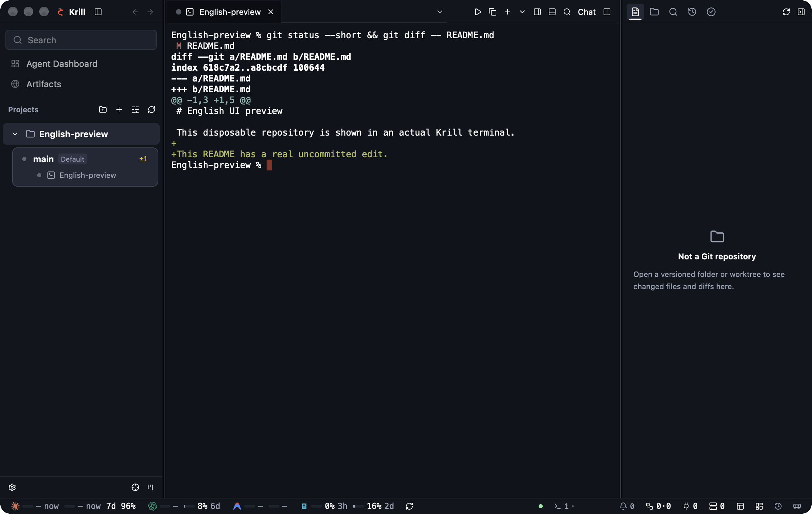The height and width of the screenshot is (514, 812).
Task: Click the terminal count indicator in status bar
Action: coord(564,506)
